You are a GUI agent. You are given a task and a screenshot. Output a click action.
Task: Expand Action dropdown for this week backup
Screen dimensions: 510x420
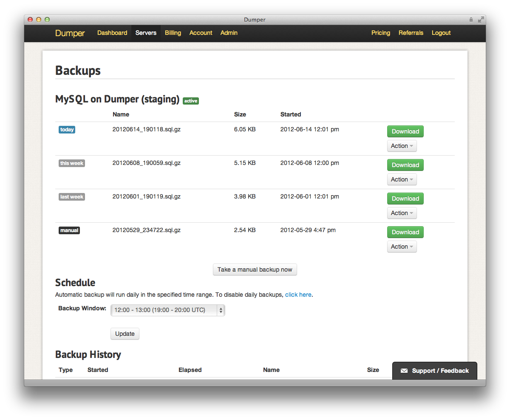[402, 179]
